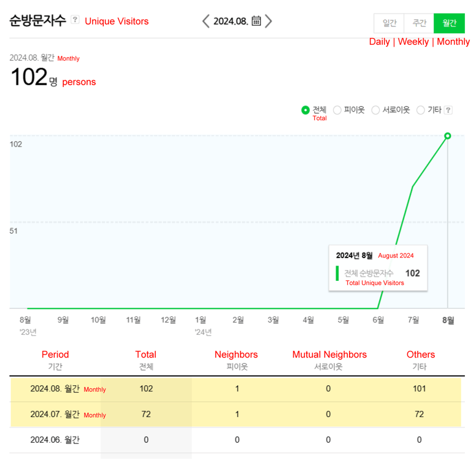Viewport: 476px width, 471px height.
Task: Click 6월 on the chart x-axis
Action: click(378, 320)
